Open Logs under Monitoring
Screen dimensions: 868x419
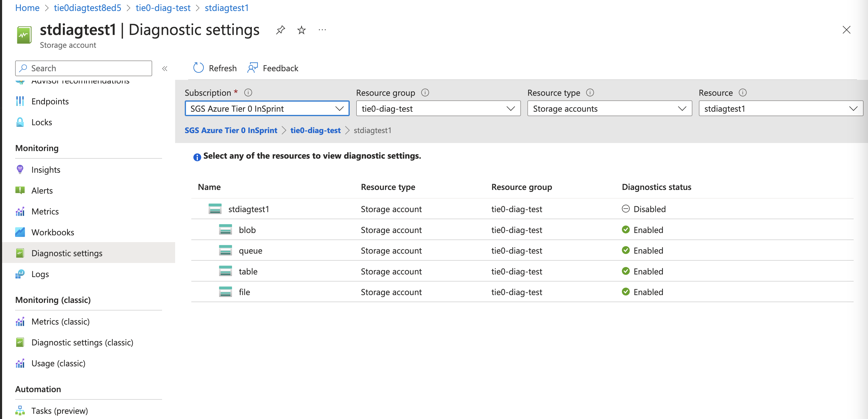pyautogui.click(x=40, y=274)
